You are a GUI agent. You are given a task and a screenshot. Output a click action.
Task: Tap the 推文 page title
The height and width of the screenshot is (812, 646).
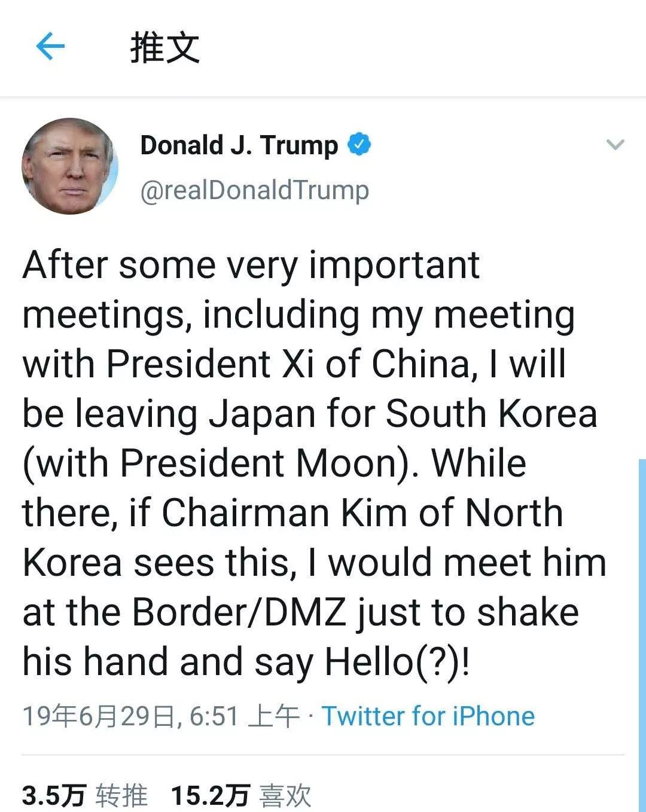pos(164,48)
